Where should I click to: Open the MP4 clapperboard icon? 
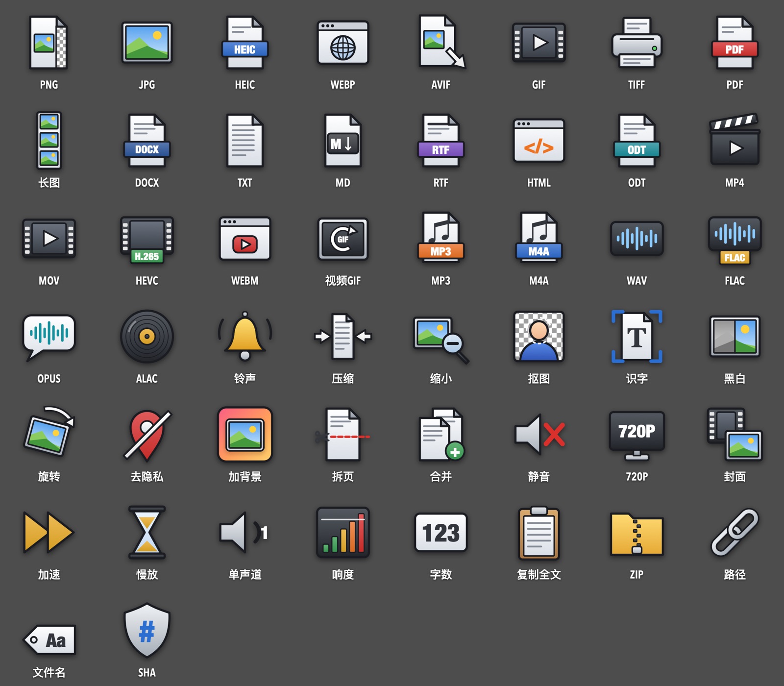click(x=735, y=140)
